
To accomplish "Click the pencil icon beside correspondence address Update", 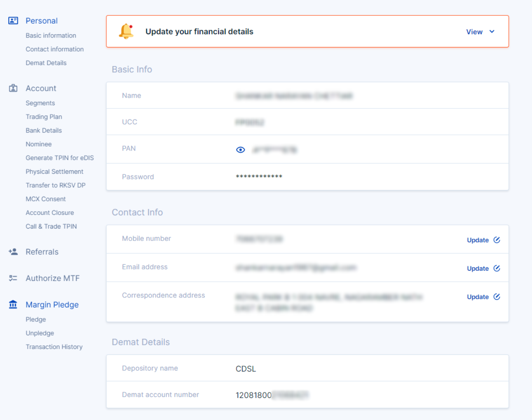I will click(497, 296).
